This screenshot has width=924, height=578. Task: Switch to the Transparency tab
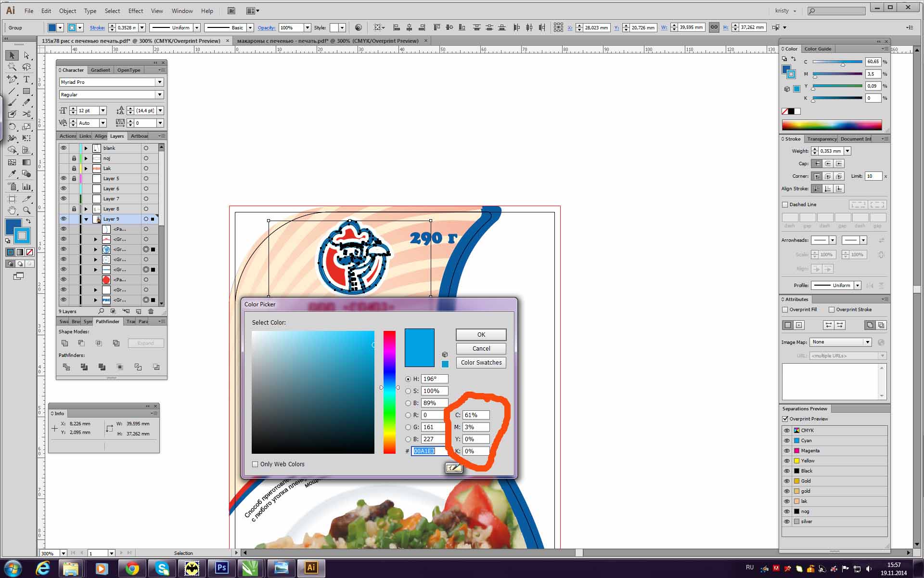[x=821, y=139]
